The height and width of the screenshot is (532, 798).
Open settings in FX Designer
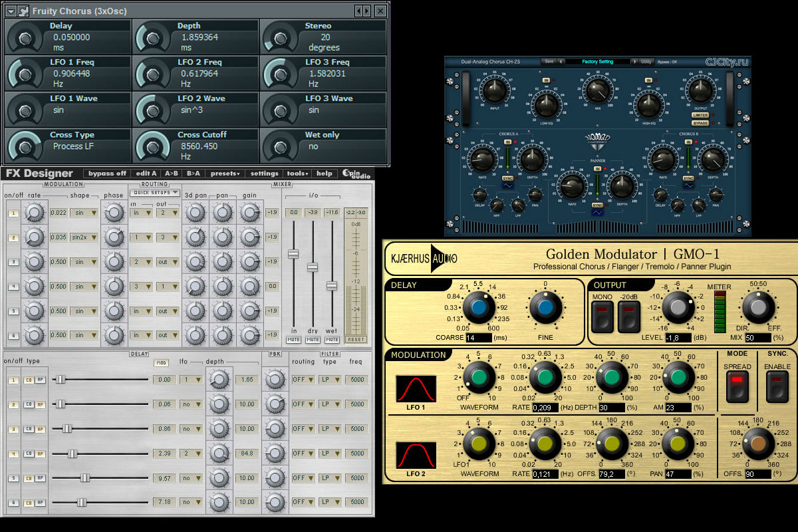tap(265, 174)
